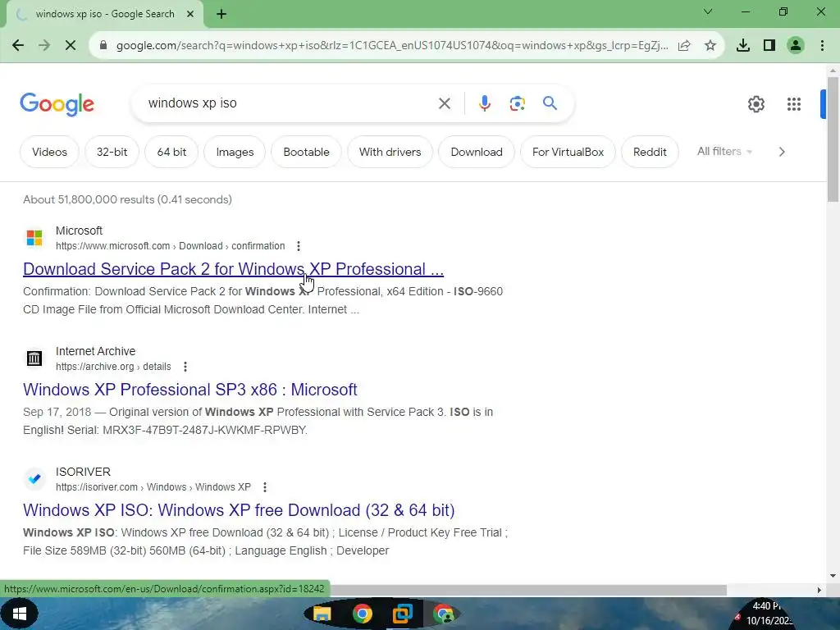Open the Windows Start button

click(19, 614)
